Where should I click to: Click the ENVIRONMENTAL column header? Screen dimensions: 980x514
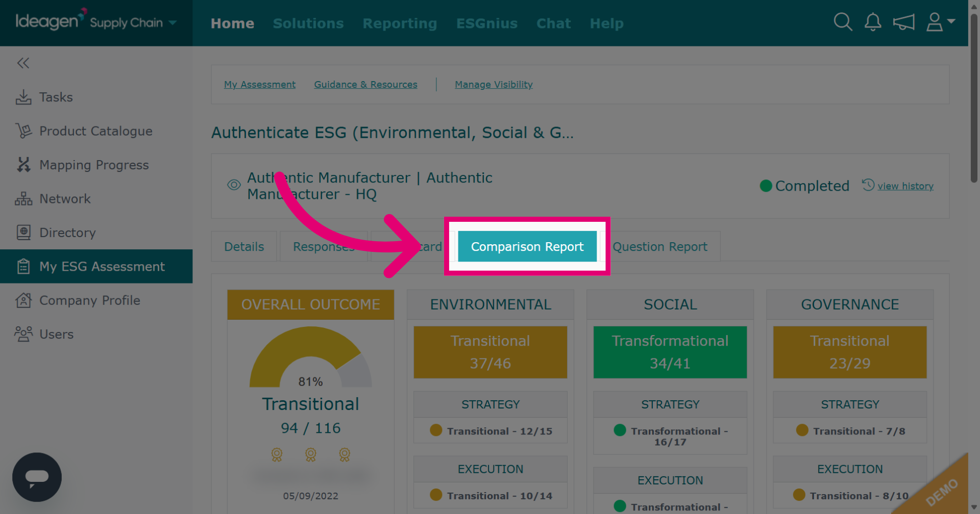(x=490, y=304)
